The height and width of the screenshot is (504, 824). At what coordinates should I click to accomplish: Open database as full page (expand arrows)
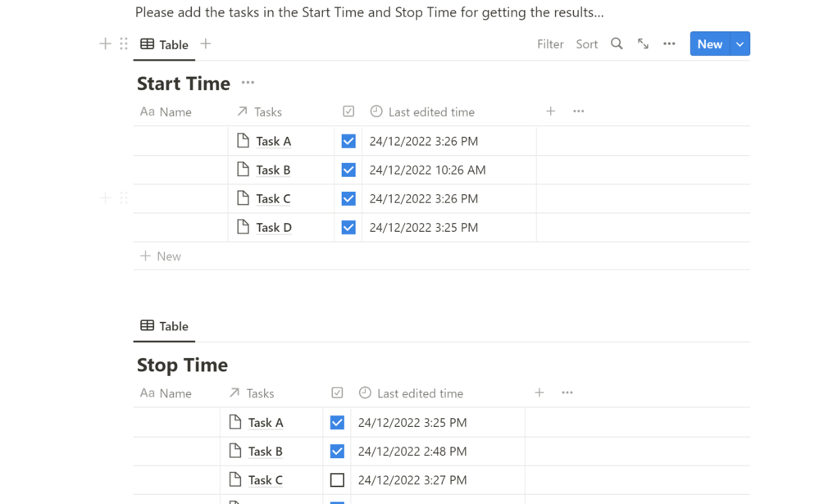[x=643, y=44]
